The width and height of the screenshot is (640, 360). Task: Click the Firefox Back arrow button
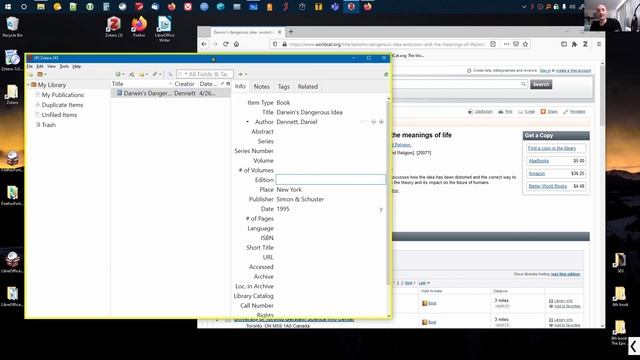coord(204,44)
